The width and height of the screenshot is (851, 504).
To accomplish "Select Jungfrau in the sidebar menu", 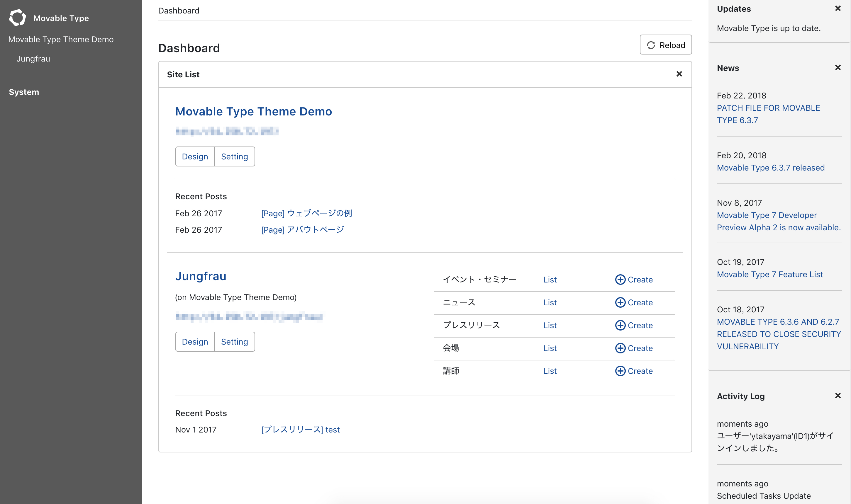I will click(x=33, y=58).
